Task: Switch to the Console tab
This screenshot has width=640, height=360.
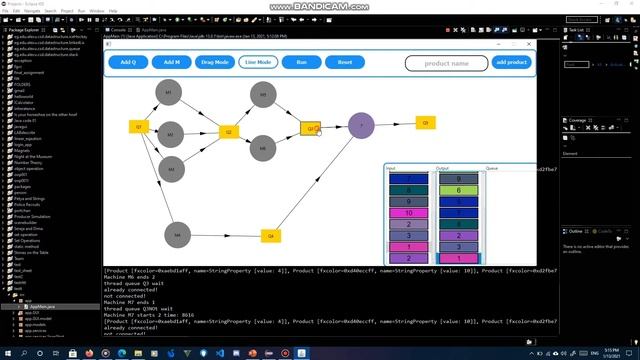Action: coord(118,30)
